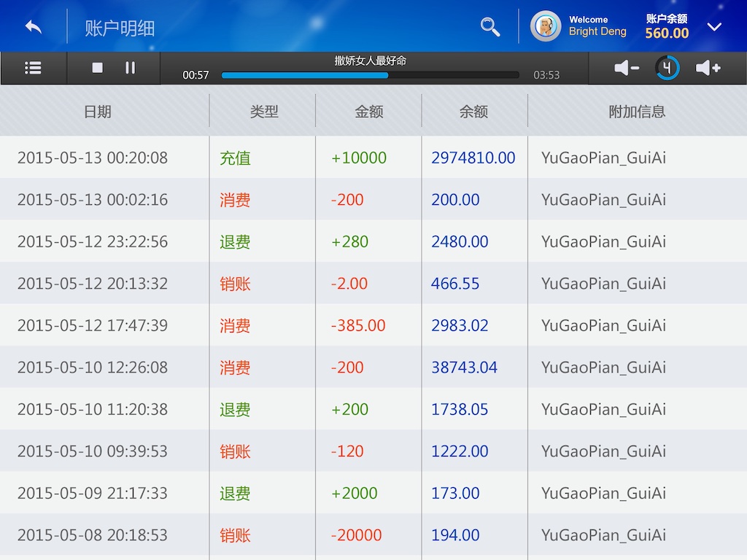Tap the Bright Deng user avatar
The height and width of the screenshot is (560, 747).
click(546, 26)
